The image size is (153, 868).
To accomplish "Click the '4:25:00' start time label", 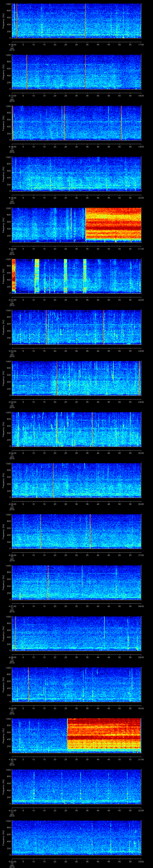I will 12,504.
